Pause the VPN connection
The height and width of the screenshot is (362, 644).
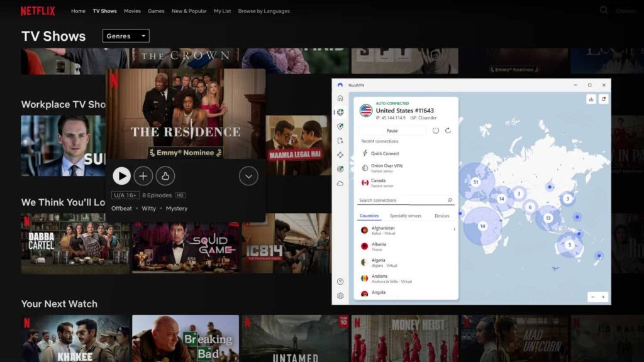394,131
